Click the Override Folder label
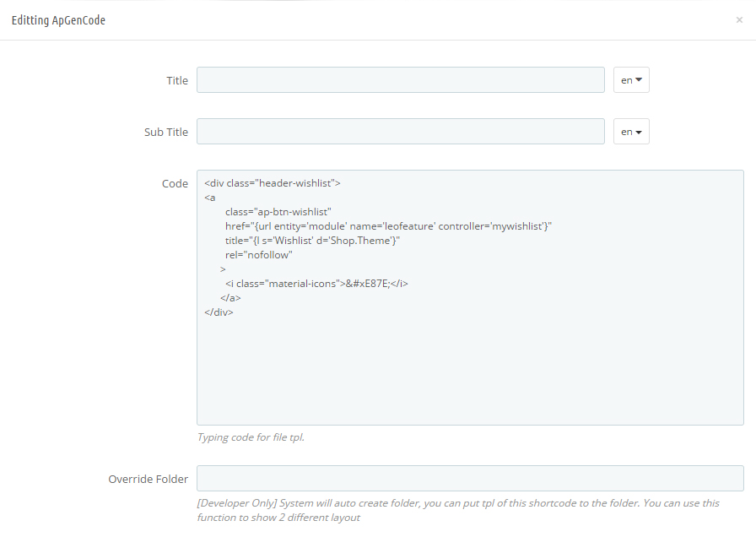 pos(148,479)
